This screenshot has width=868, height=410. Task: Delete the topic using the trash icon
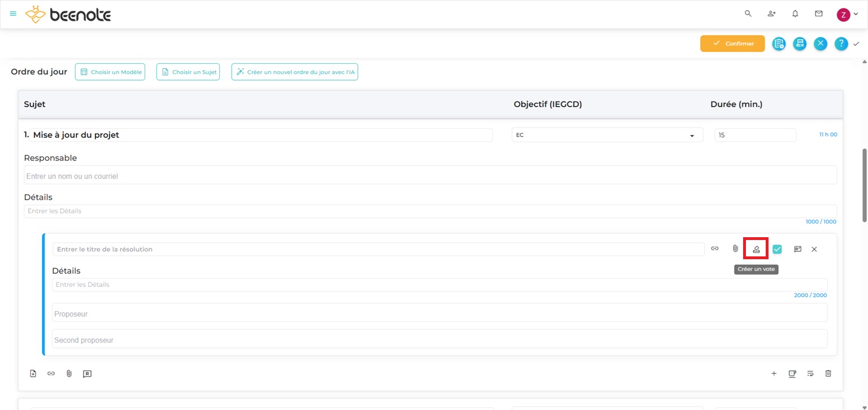point(828,373)
